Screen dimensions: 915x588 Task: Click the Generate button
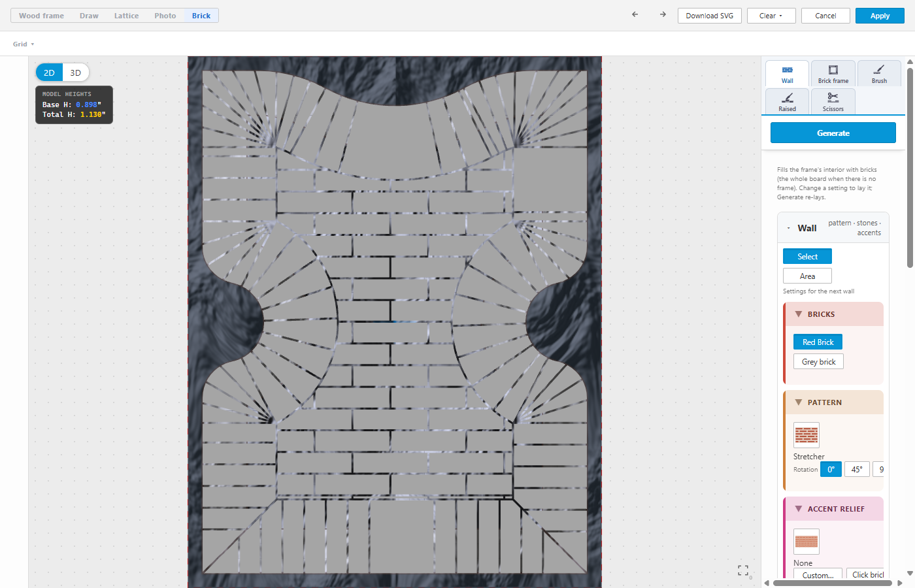(833, 133)
